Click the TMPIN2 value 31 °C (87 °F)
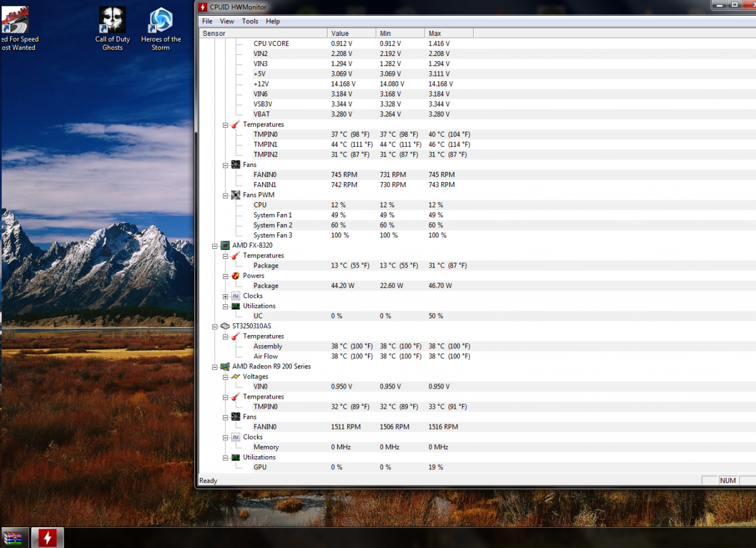The height and width of the screenshot is (548, 756). click(x=352, y=154)
